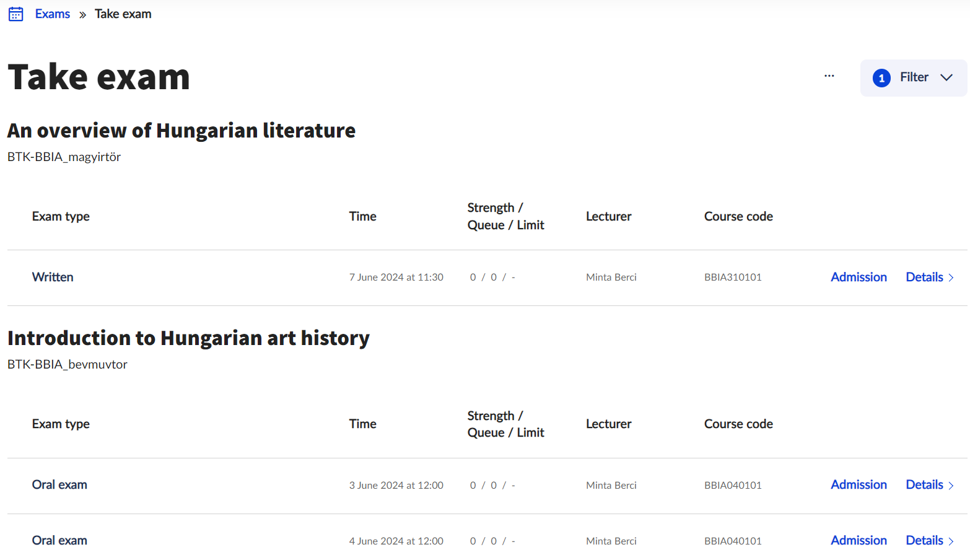Select the Oral exam row on 3 June
The image size is (970, 560).
[x=59, y=484]
